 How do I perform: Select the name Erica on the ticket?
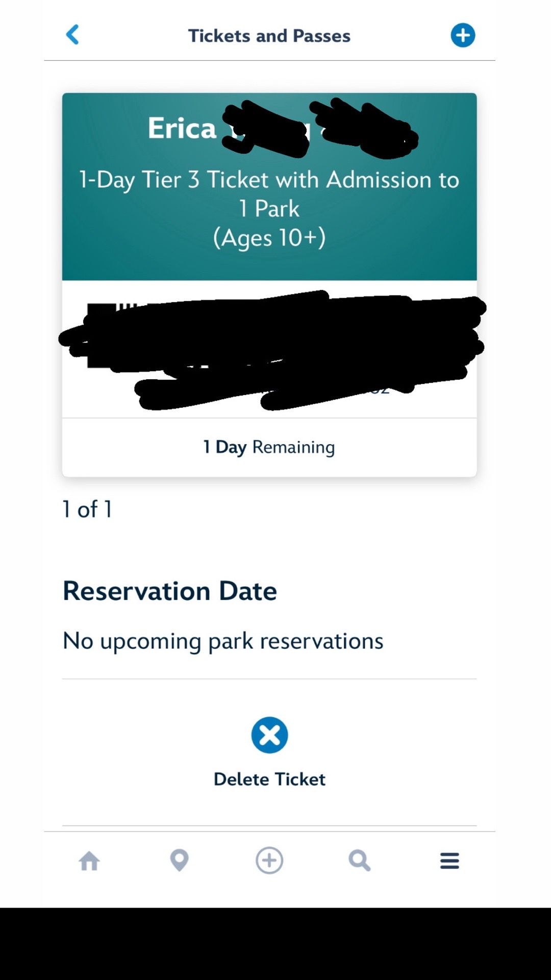tap(182, 128)
